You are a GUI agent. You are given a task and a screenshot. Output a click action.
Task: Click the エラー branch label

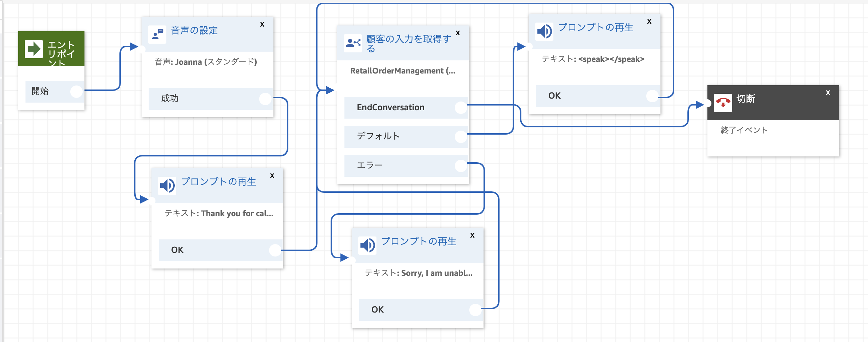(x=370, y=165)
